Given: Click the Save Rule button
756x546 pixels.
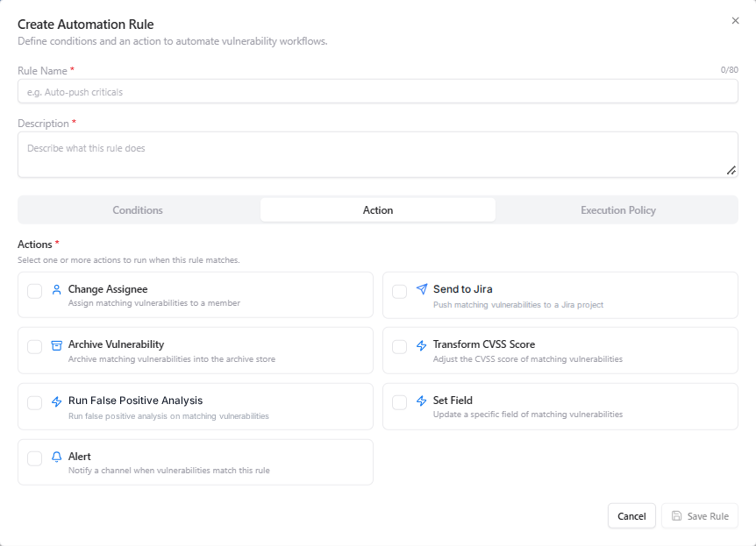Looking at the screenshot, I should (x=700, y=516).
